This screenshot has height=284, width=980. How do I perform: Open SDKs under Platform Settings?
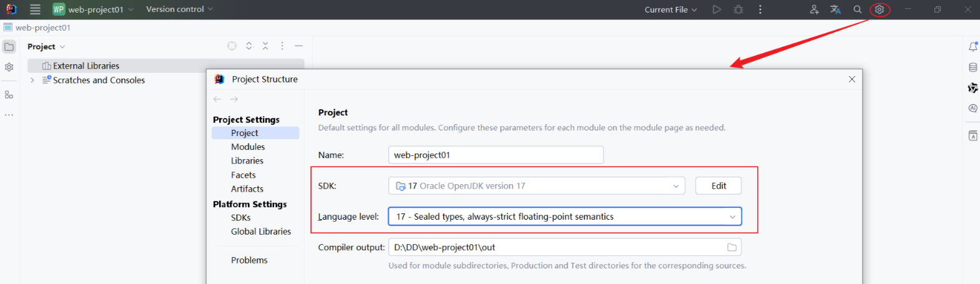tap(241, 218)
